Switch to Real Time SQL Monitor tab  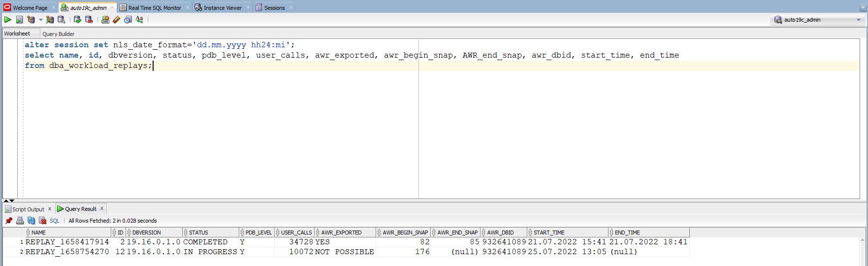click(x=155, y=7)
